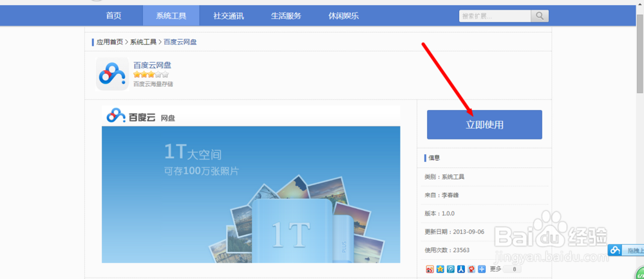Share to Sina Weibo icon
This screenshot has width=644, height=279.
tap(430, 269)
